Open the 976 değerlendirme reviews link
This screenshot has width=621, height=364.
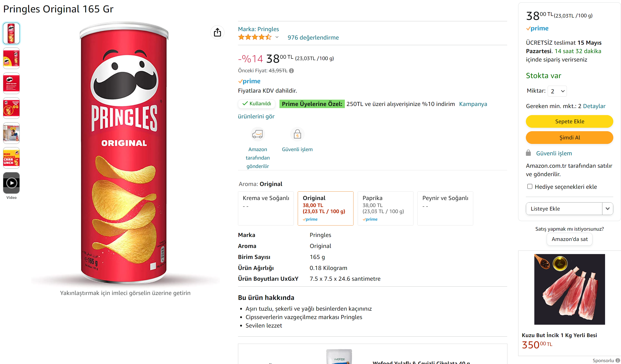[313, 37]
